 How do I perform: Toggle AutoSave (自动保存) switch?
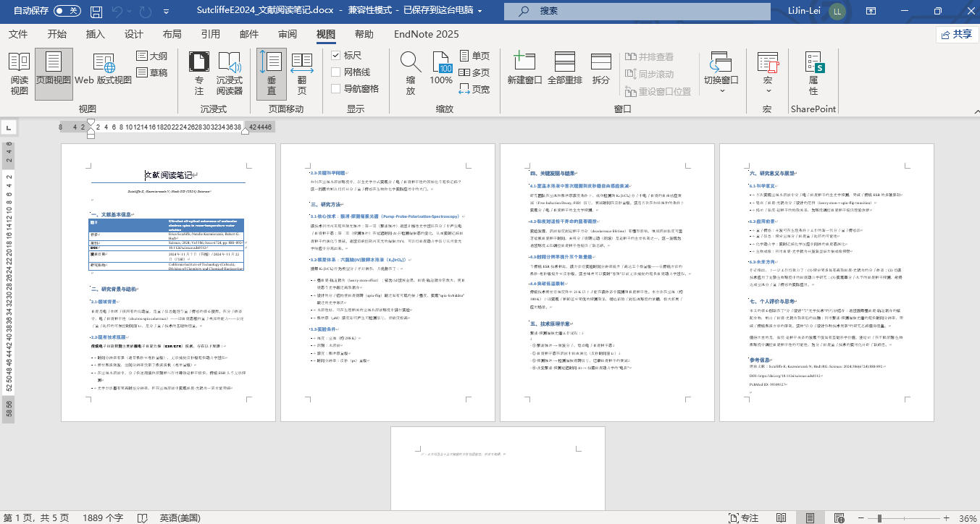(x=67, y=11)
